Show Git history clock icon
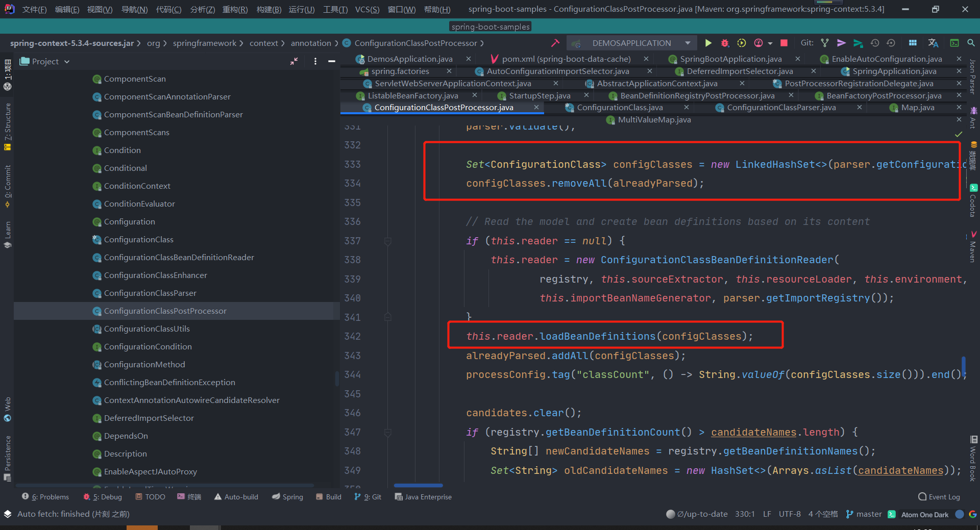The height and width of the screenshot is (530, 980). (x=875, y=43)
